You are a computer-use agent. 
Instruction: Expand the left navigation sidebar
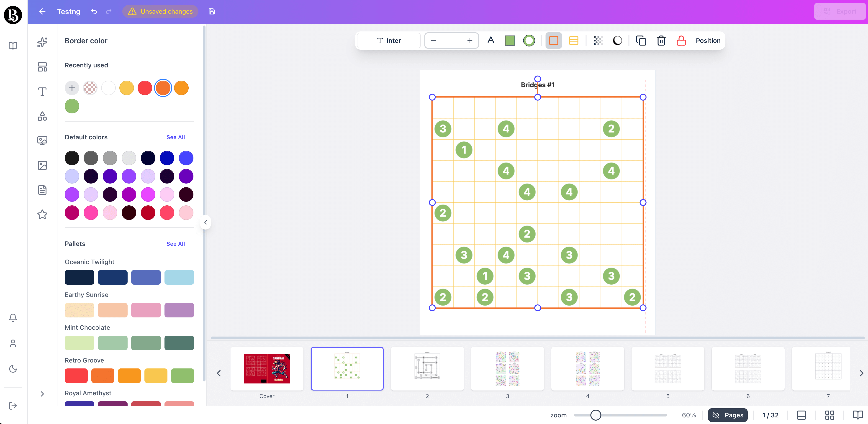42,394
